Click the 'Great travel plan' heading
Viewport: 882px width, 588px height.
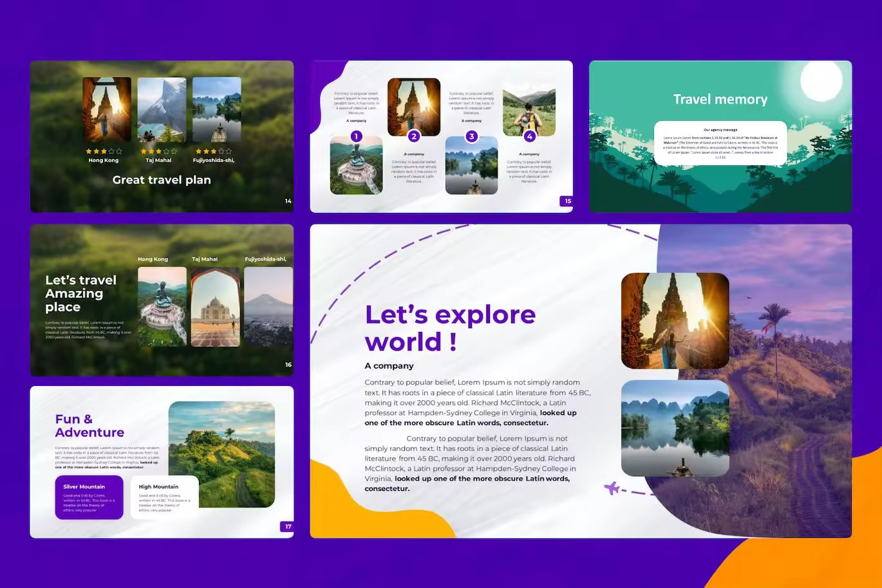coord(162,180)
